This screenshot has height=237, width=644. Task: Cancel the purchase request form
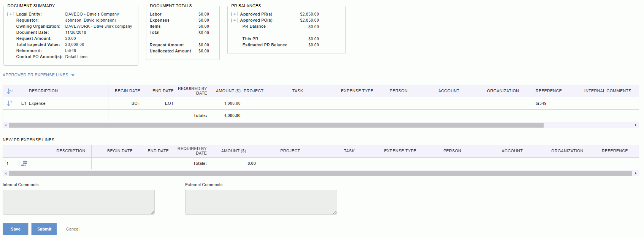[73, 229]
